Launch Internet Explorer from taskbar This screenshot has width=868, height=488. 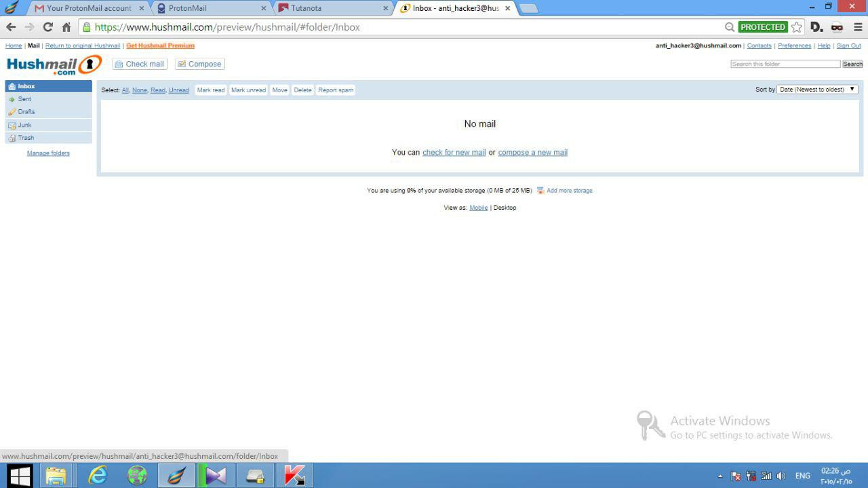pyautogui.click(x=98, y=476)
